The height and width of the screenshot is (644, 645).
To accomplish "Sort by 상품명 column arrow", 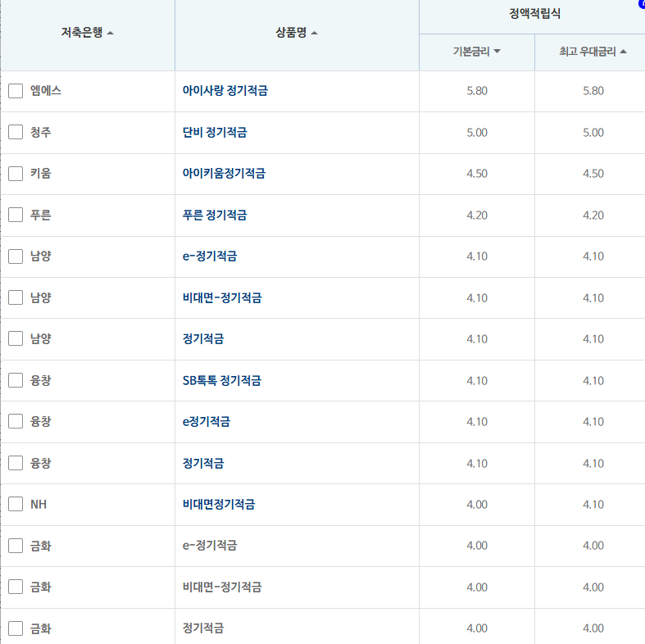I will [314, 34].
